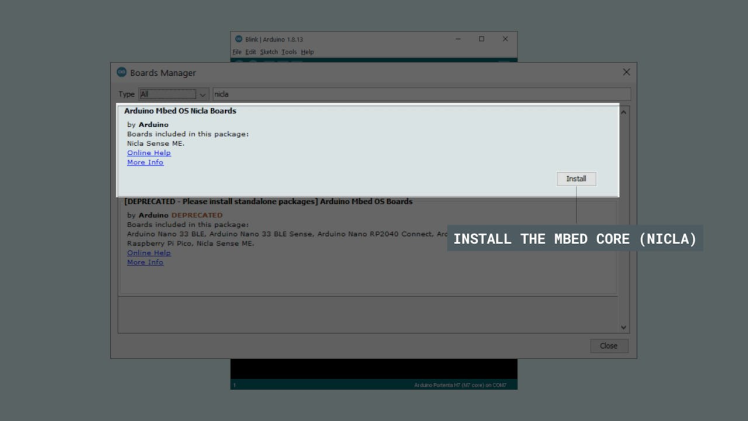Click the Boards Manager title bar Arduino icon
Screen dimensions: 748x421
pyautogui.click(x=122, y=72)
